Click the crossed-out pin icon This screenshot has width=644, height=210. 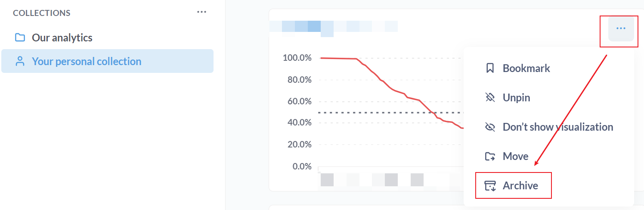tap(490, 97)
